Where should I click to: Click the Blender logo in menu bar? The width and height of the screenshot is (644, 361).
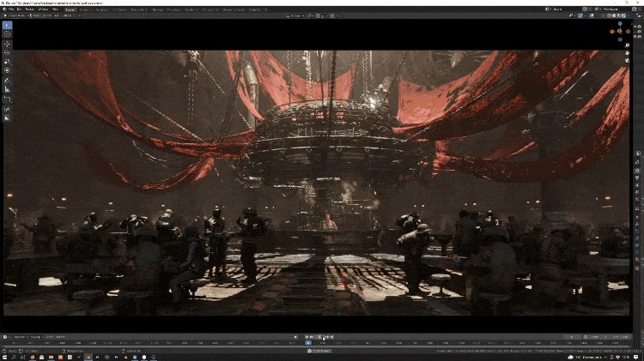click(4, 9)
